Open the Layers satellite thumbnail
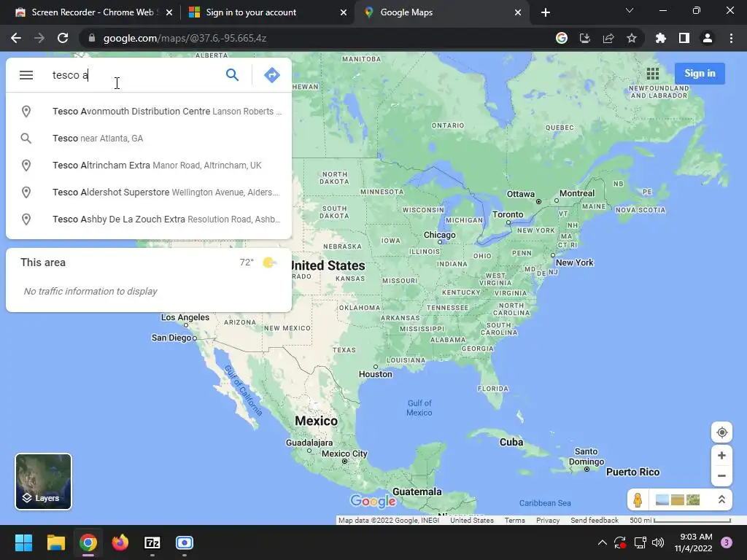 pyautogui.click(x=43, y=481)
